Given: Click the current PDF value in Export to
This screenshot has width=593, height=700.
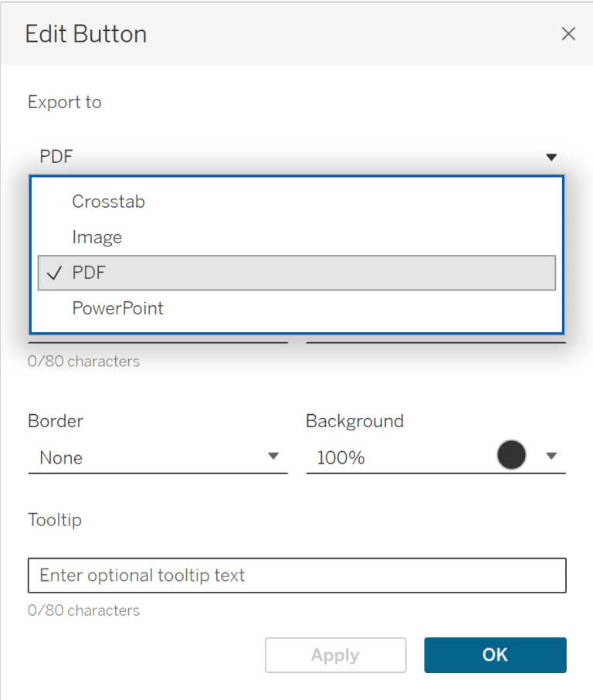Looking at the screenshot, I should point(57,157).
